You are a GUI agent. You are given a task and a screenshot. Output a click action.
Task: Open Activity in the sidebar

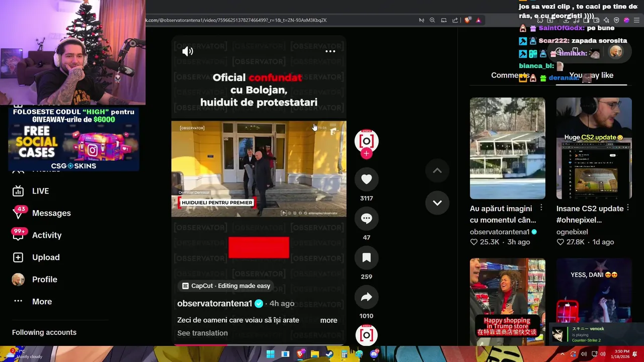47,235
